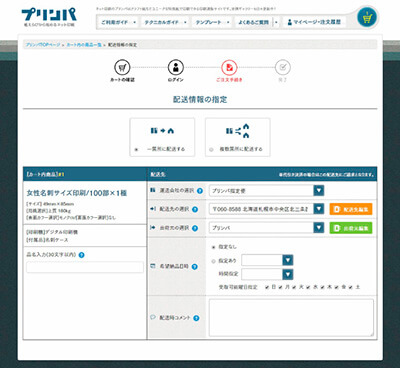Viewport: 400px width, 368px height.
Task: Expand the arrow next to ご利用ガイド
Action: click(135, 22)
